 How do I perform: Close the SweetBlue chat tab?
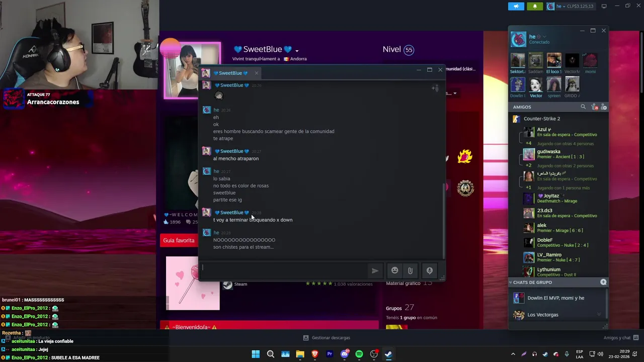[x=256, y=73]
